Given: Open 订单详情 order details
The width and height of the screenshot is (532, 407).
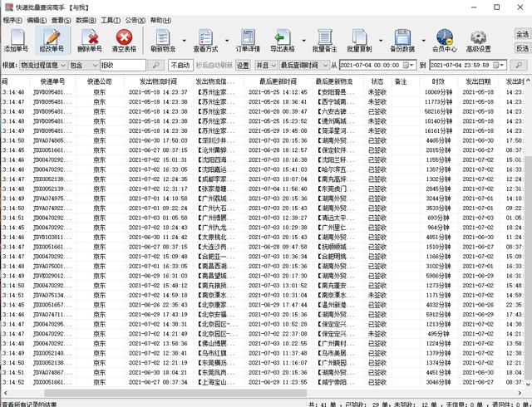Looking at the screenshot, I should [249, 40].
